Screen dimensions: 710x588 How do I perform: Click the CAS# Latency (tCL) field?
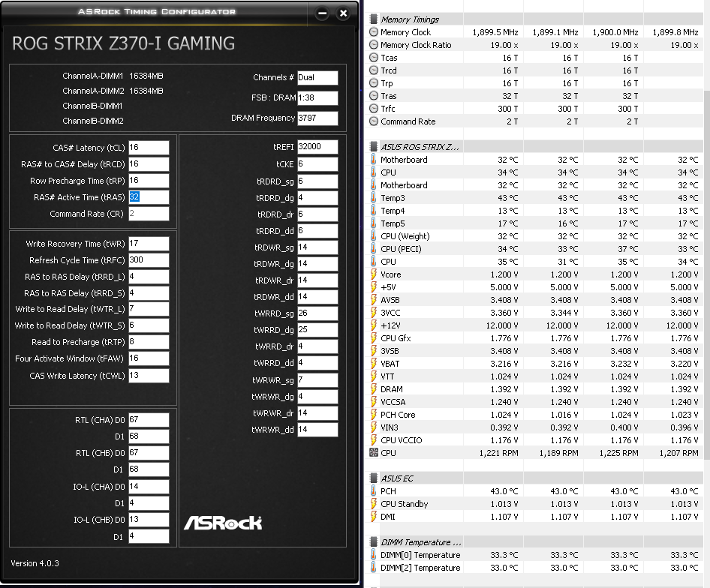click(149, 148)
